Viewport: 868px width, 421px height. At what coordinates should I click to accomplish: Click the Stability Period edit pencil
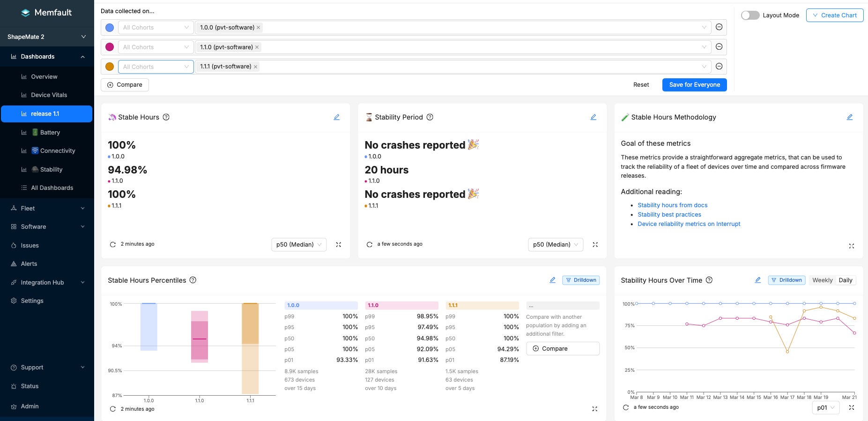coord(593,117)
